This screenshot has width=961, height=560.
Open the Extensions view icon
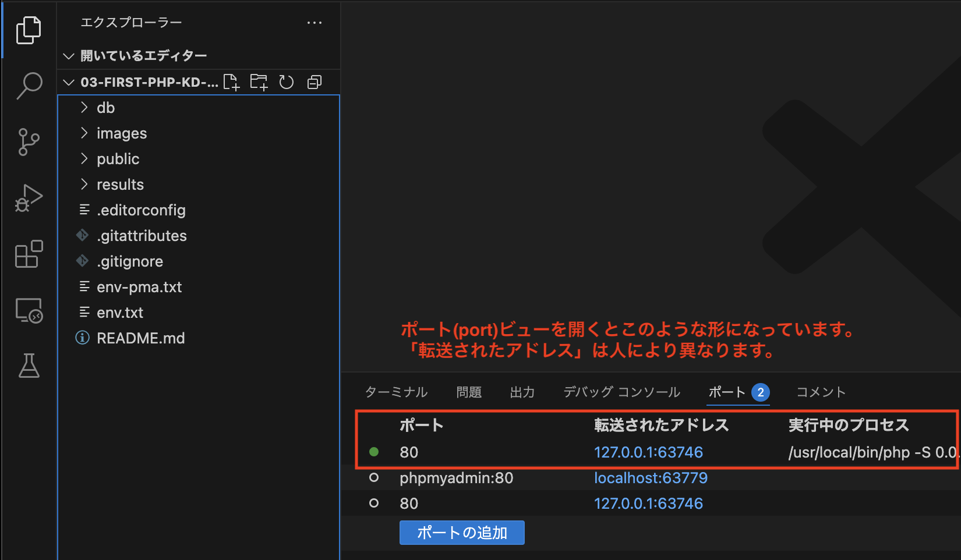tap(29, 254)
